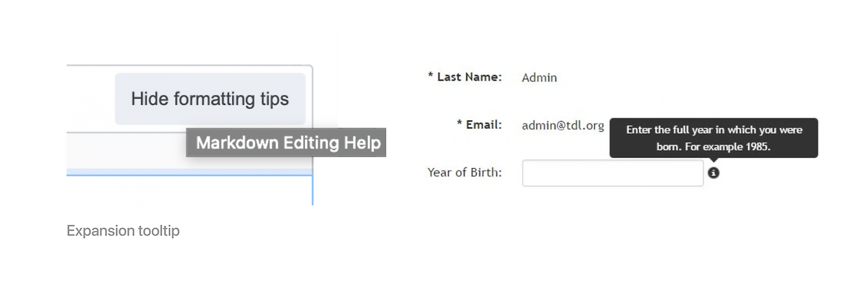868x293 pixels.
Task: Click the Email field label
Action: point(484,124)
